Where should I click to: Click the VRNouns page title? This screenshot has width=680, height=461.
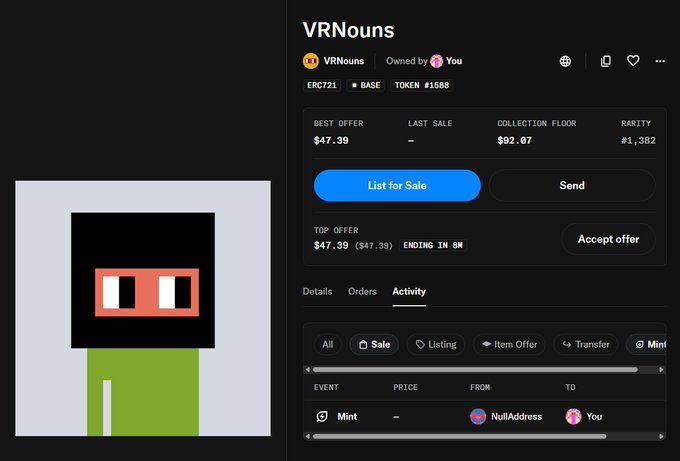coord(349,30)
